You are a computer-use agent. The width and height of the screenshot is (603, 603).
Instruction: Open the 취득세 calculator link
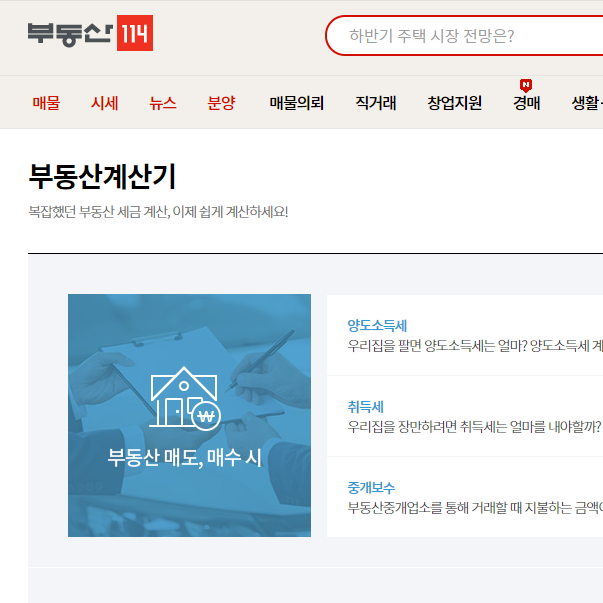point(365,407)
